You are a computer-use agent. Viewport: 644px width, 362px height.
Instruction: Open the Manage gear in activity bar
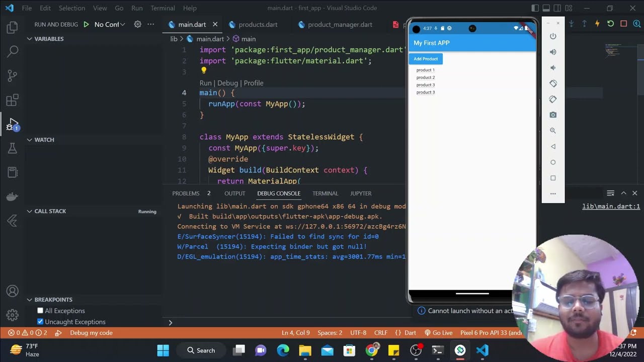(x=13, y=315)
